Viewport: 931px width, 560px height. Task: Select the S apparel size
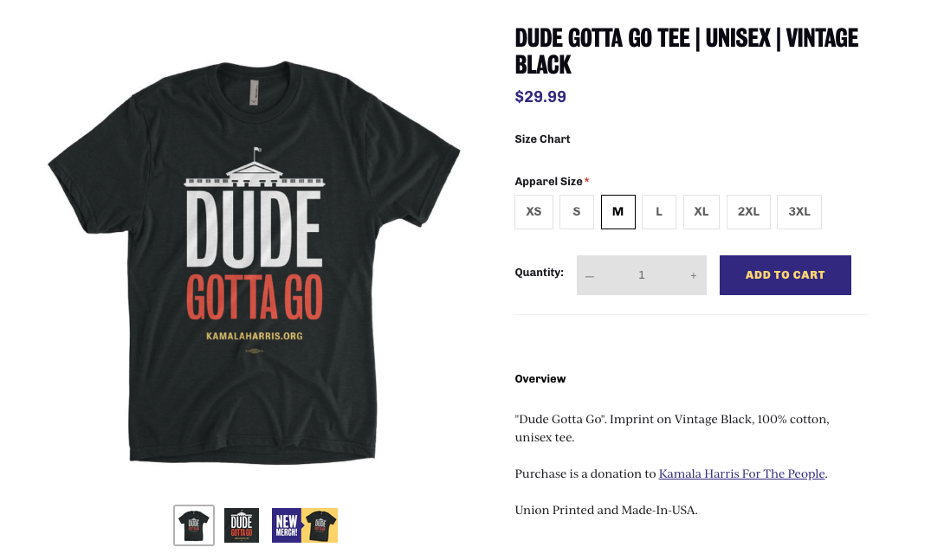[576, 211]
